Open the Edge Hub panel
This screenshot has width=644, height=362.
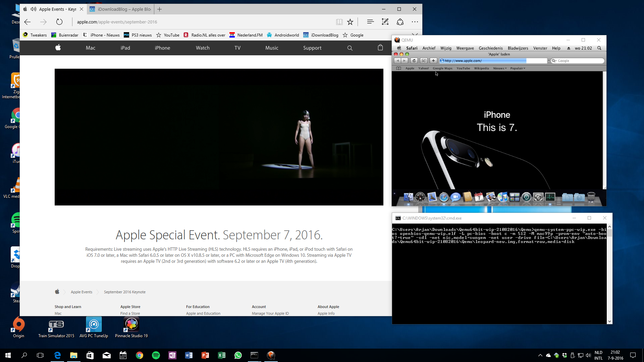point(370,22)
